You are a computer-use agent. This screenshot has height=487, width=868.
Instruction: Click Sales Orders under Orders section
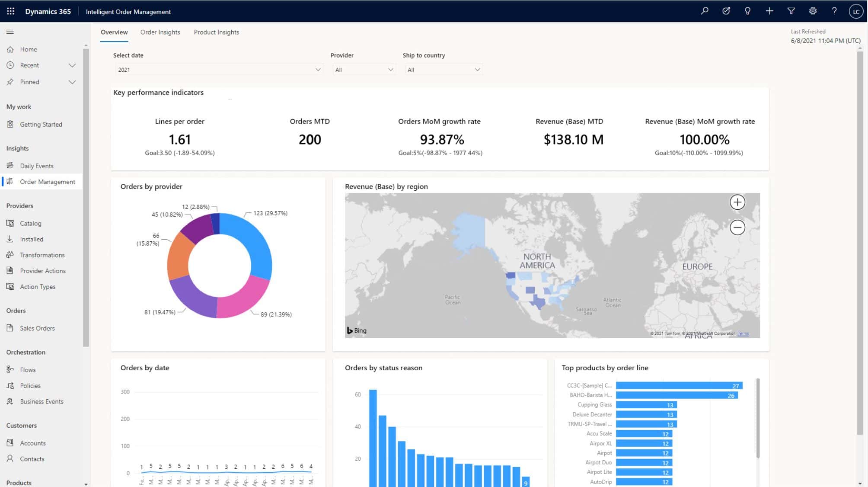tap(38, 328)
